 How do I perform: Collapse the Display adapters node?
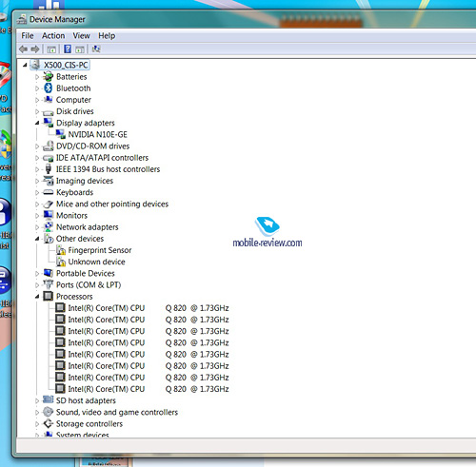[37, 123]
